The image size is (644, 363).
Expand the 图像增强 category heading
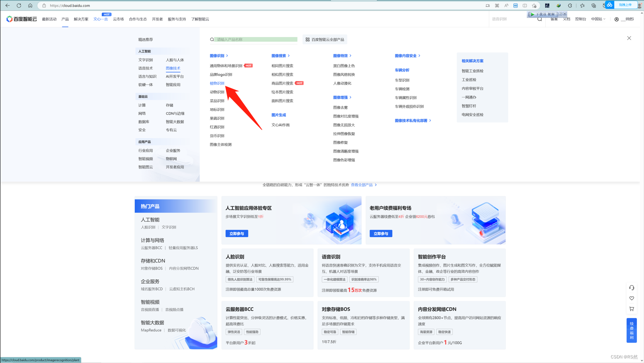(342, 98)
